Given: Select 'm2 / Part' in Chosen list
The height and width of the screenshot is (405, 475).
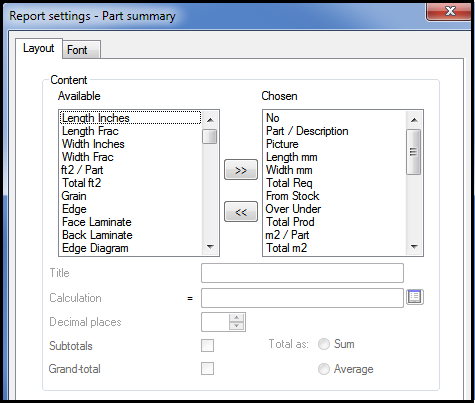Looking at the screenshot, I should pos(335,235).
